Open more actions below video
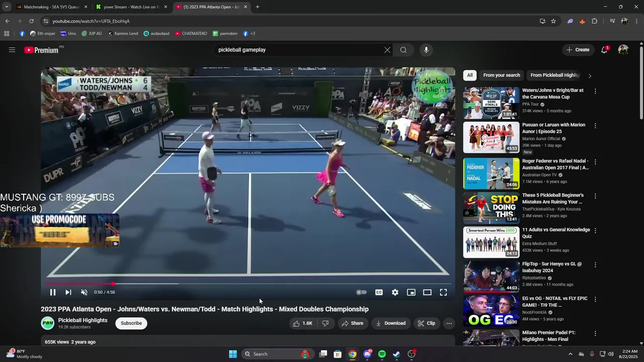This screenshot has height=362, width=644. pyautogui.click(x=449, y=323)
